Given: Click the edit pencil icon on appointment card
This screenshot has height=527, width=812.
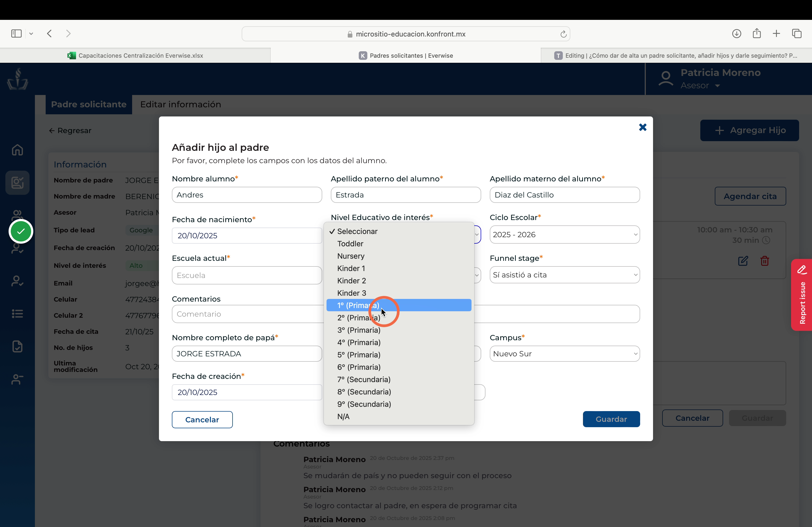Looking at the screenshot, I should click(743, 261).
